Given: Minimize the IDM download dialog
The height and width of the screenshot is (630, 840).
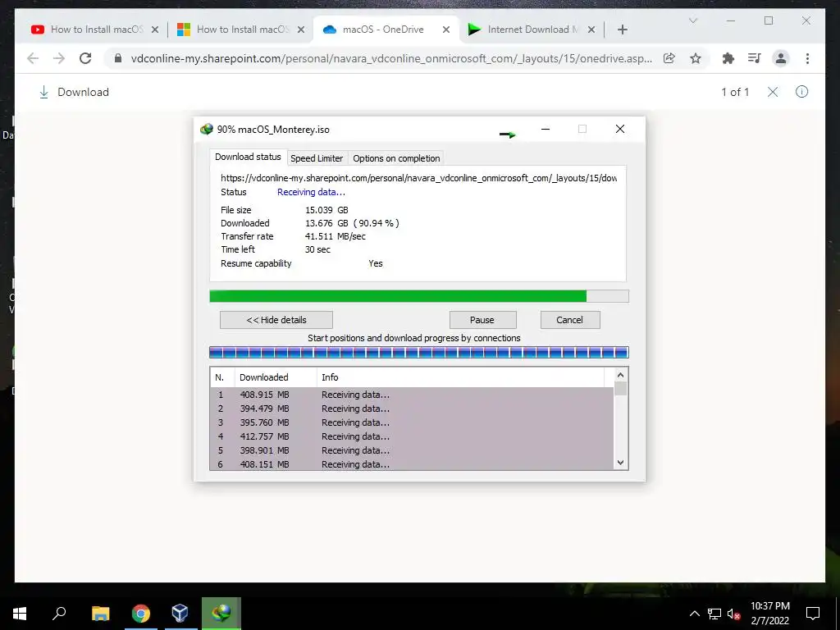Looking at the screenshot, I should click(x=546, y=129).
